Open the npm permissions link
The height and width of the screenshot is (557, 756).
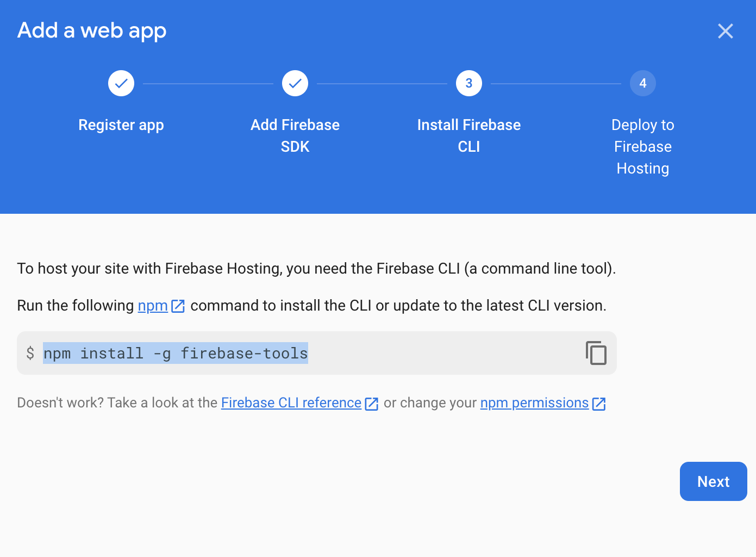point(534,403)
